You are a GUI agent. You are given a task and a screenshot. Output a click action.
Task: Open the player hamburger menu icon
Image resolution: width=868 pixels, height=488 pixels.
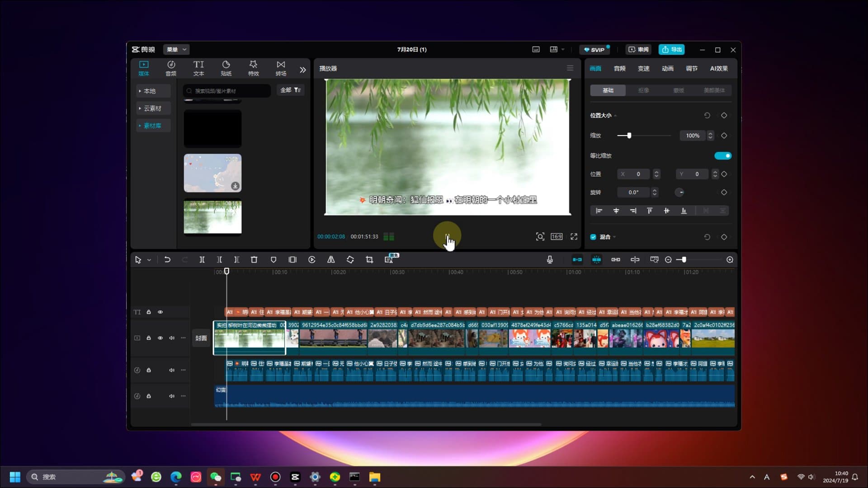(x=570, y=68)
